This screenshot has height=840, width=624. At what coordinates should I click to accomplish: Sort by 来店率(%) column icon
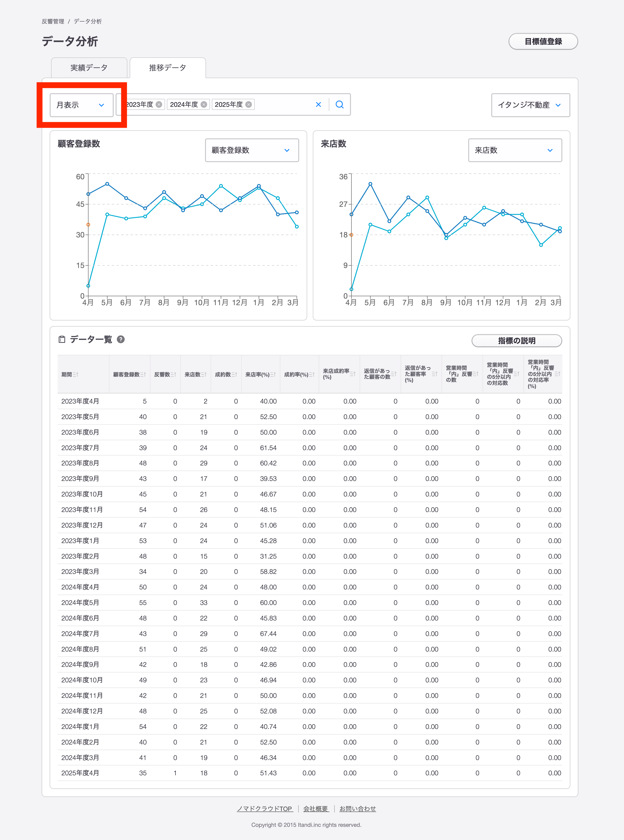pos(273,375)
